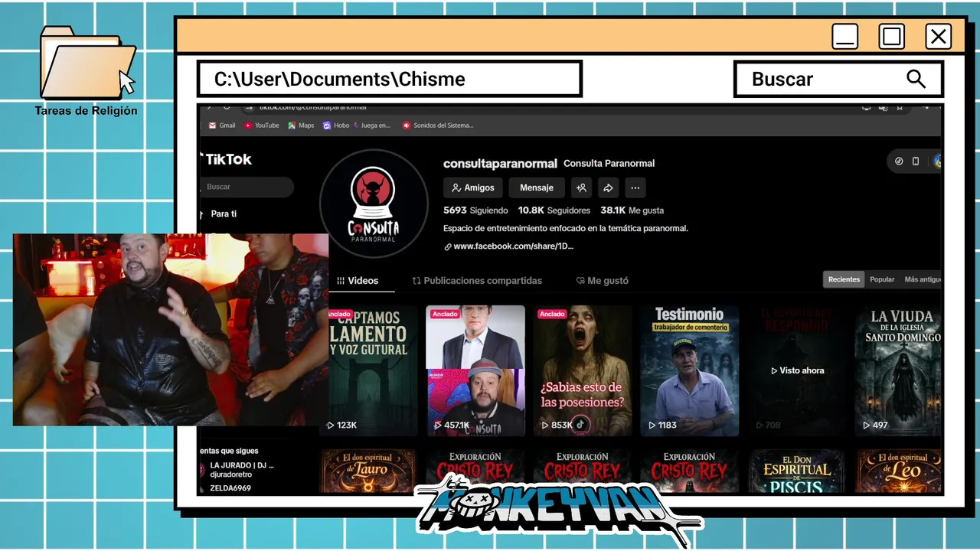Open '¿Sabías esto de las posesiones?' video
The image size is (980, 551).
[x=583, y=371]
